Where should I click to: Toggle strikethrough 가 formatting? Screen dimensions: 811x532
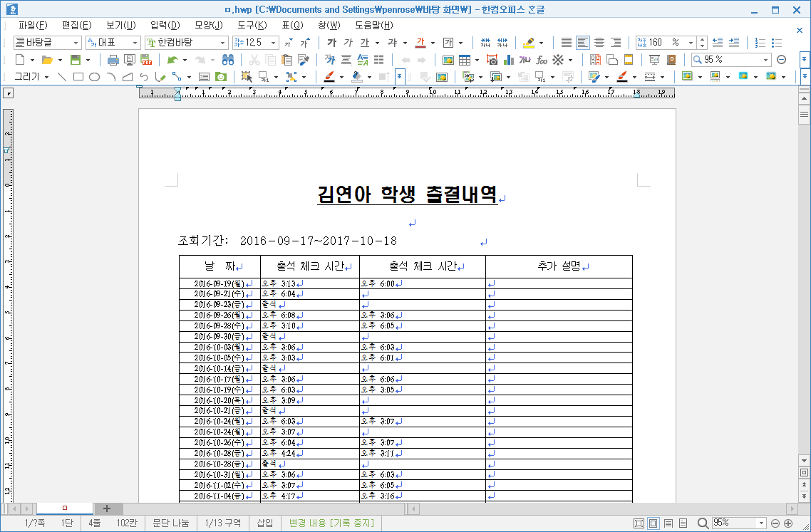point(393,43)
